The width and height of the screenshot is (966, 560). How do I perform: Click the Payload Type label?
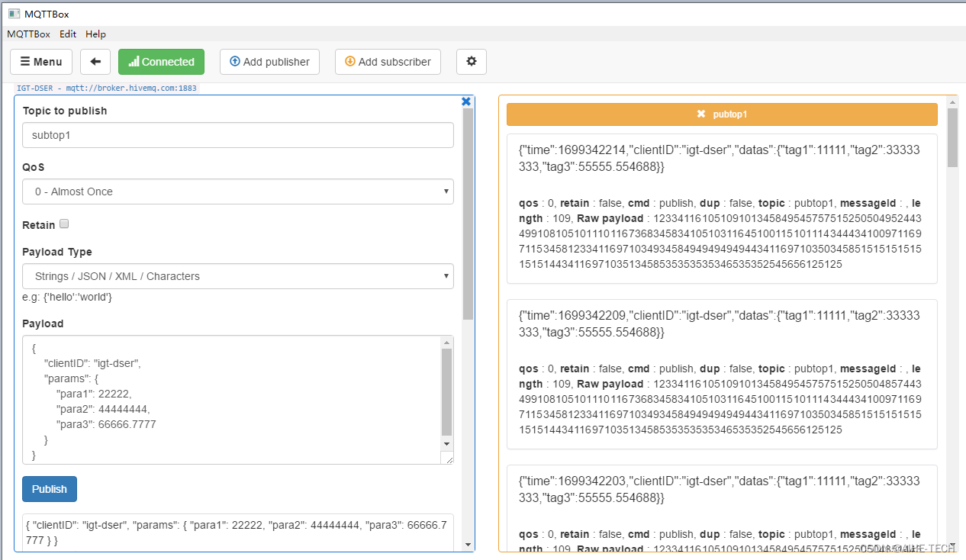(57, 252)
